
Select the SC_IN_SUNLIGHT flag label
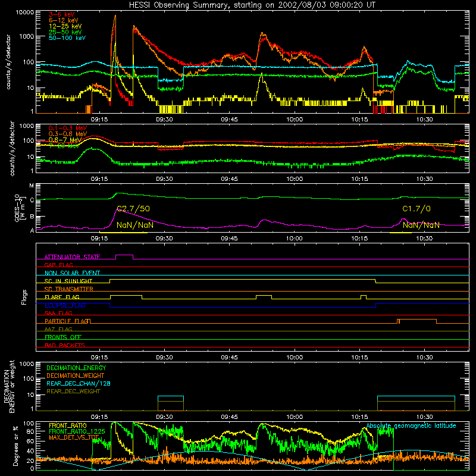[68, 281]
